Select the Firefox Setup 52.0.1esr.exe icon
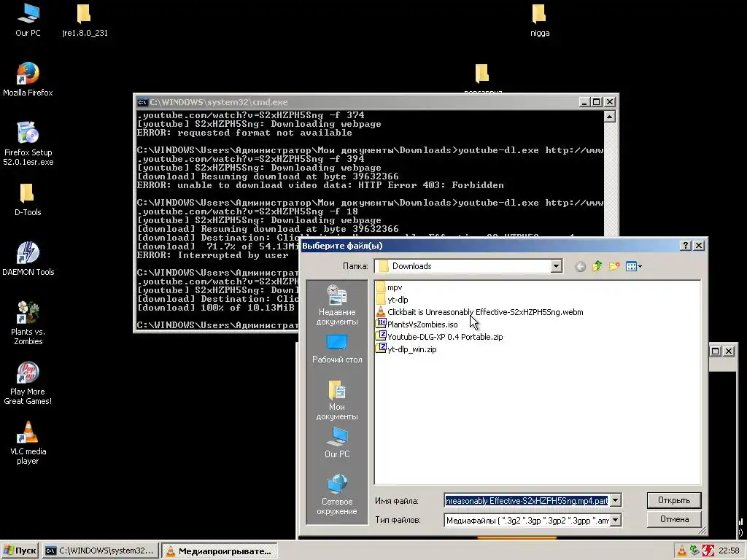The width and height of the screenshot is (747, 560). click(x=28, y=144)
